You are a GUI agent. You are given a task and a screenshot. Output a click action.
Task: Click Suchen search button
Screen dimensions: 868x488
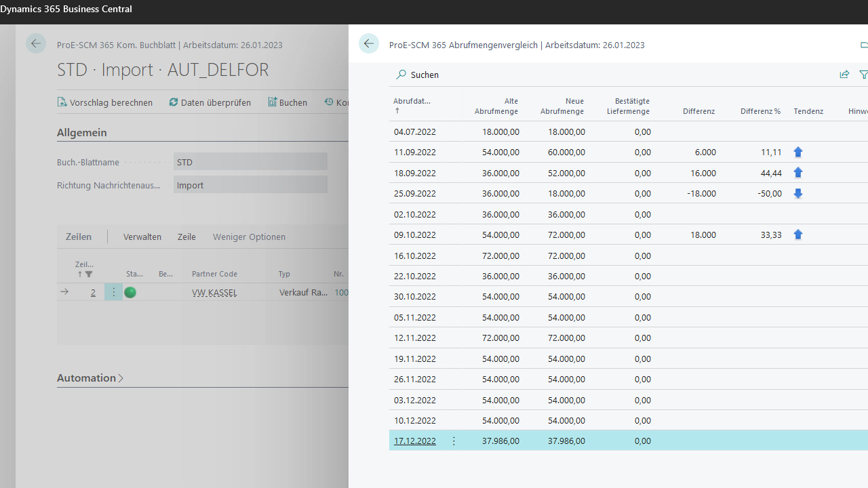coord(418,75)
